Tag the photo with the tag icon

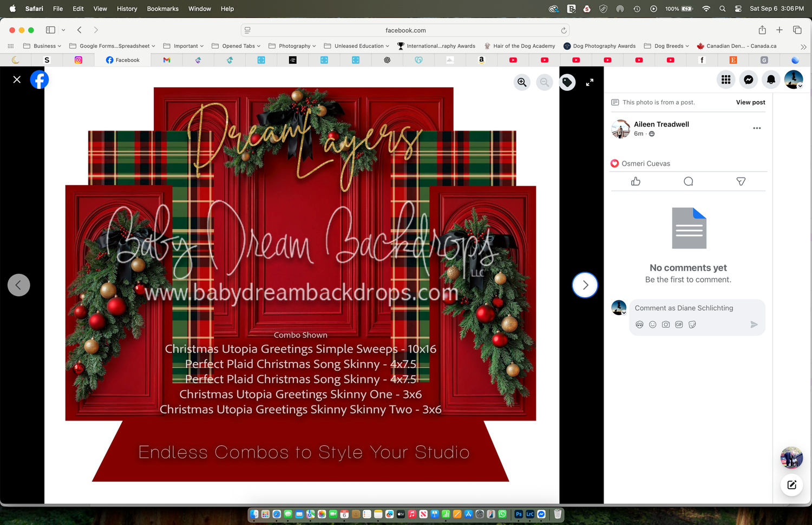click(567, 82)
